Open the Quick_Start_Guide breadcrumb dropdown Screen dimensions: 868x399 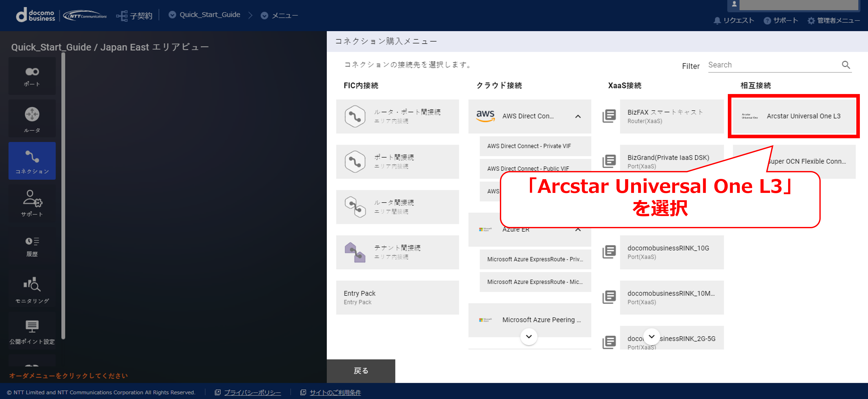point(172,15)
